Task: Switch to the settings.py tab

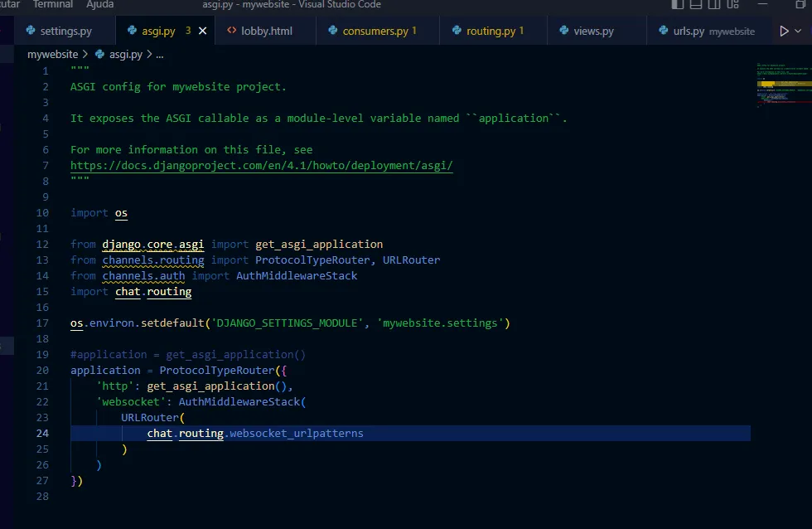Action: (x=65, y=32)
